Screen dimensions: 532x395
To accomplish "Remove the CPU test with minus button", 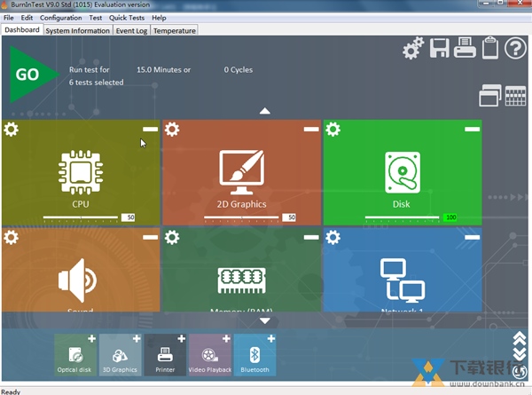I will point(150,130).
